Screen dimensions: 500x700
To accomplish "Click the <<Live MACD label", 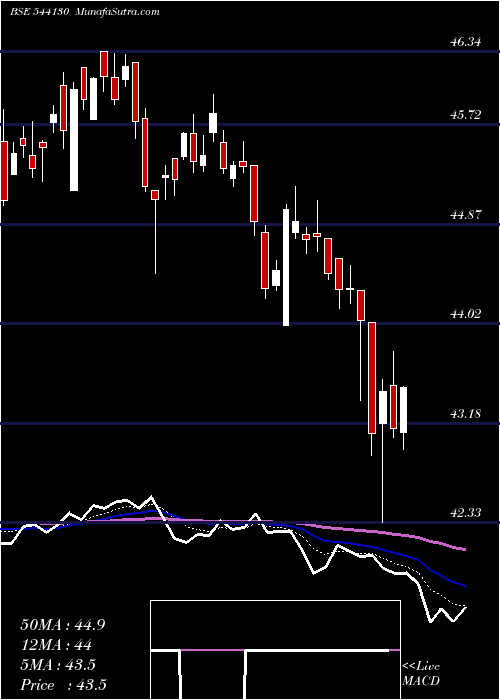I will tap(421, 673).
